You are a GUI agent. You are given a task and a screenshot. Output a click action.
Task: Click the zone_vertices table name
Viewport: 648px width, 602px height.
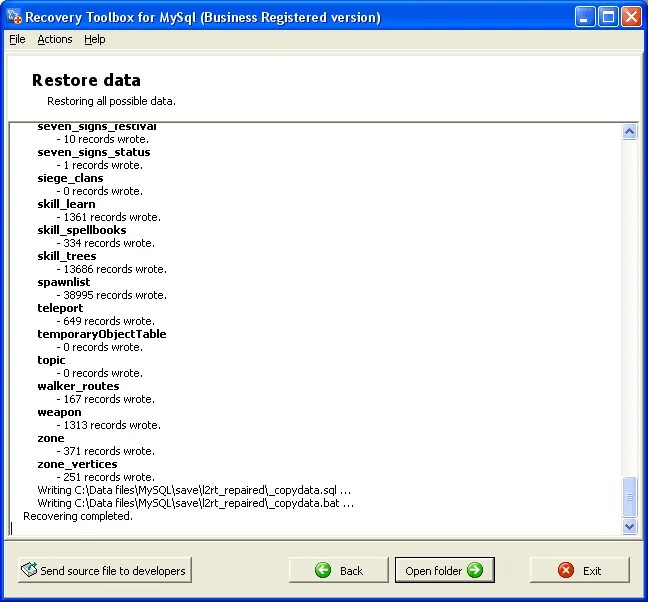[77, 464]
